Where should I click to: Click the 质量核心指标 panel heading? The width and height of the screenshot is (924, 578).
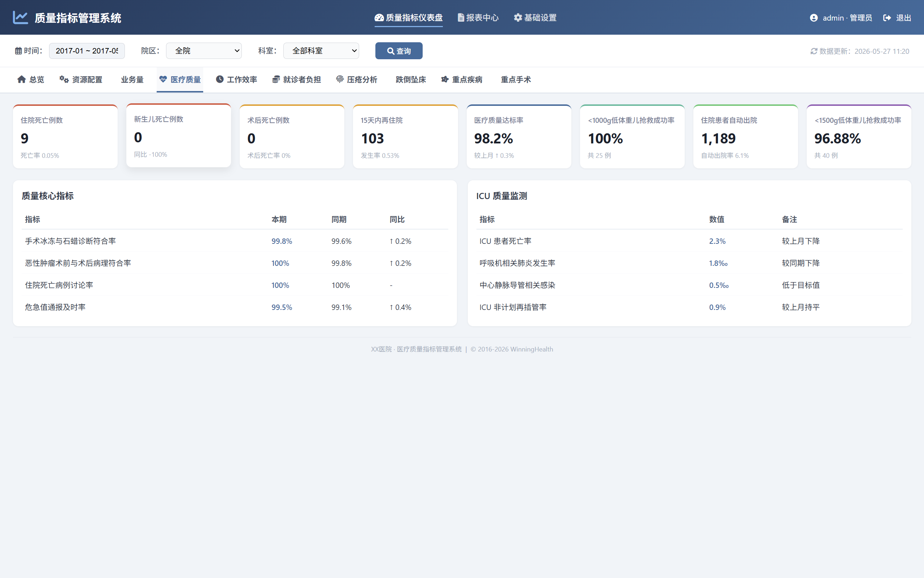[x=48, y=196]
